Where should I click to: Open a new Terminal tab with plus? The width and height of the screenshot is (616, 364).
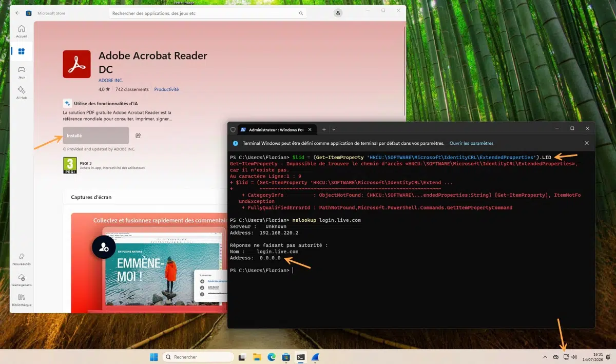click(324, 129)
